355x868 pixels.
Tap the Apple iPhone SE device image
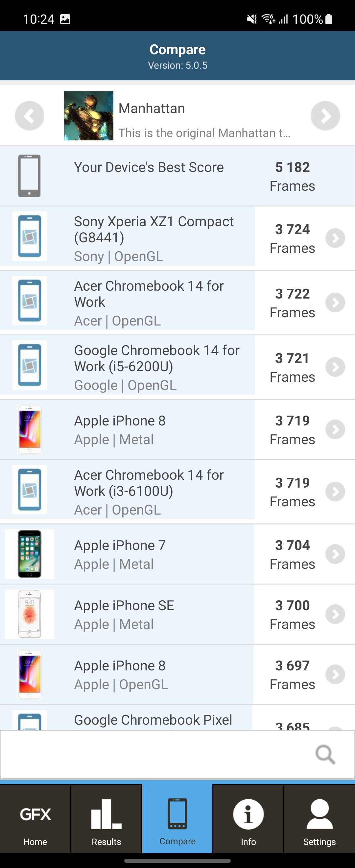(30, 614)
